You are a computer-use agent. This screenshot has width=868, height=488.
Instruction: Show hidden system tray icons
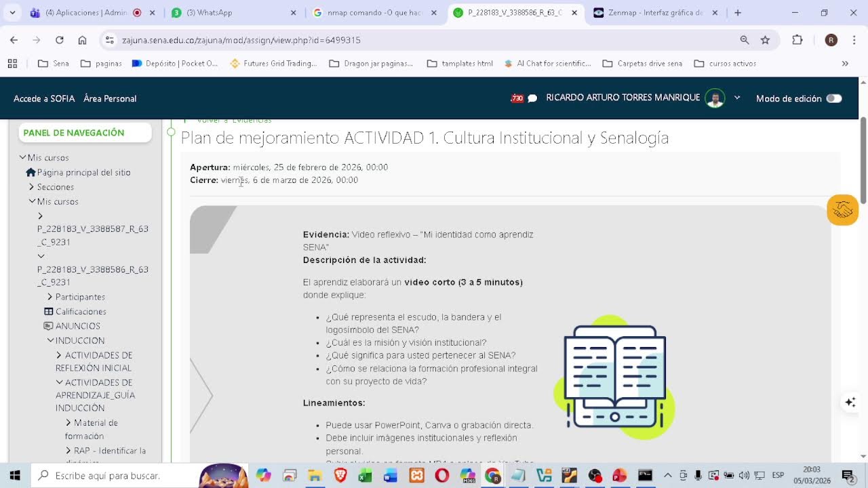point(667,475)
